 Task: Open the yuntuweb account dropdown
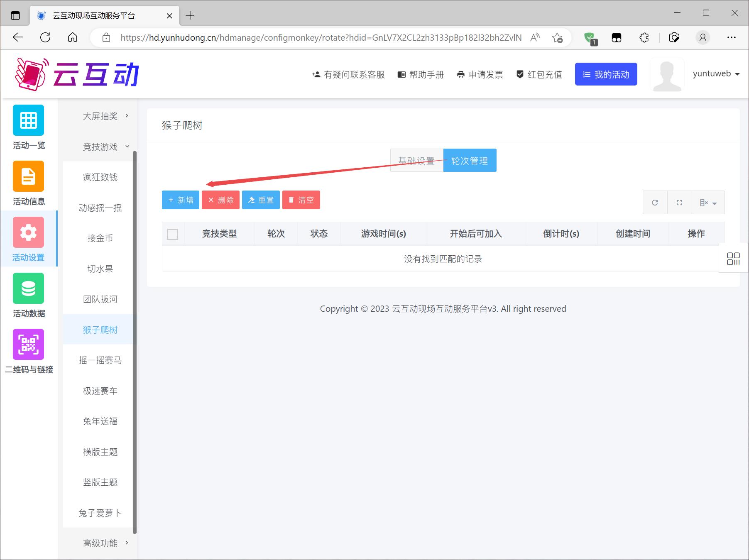pos(716,74)
